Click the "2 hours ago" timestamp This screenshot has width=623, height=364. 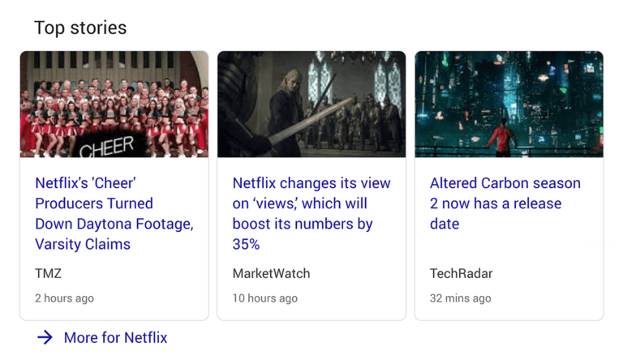(x=64, y=298)
